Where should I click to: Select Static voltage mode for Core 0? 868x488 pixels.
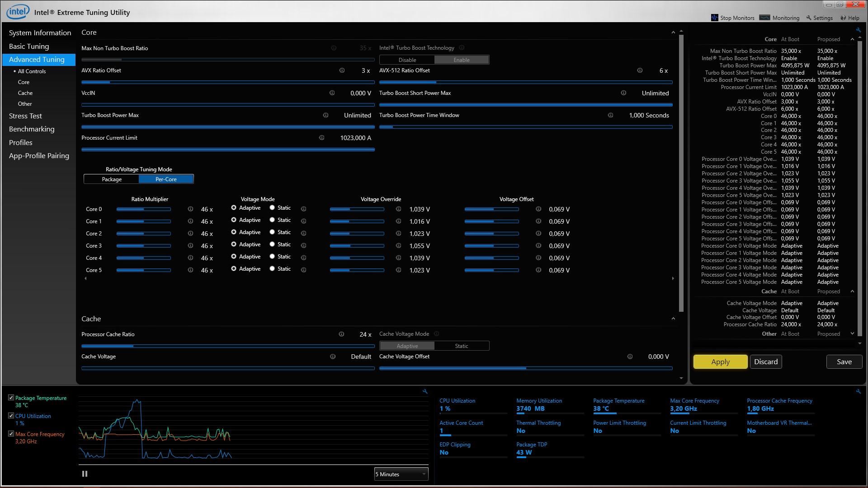point(272,208)
